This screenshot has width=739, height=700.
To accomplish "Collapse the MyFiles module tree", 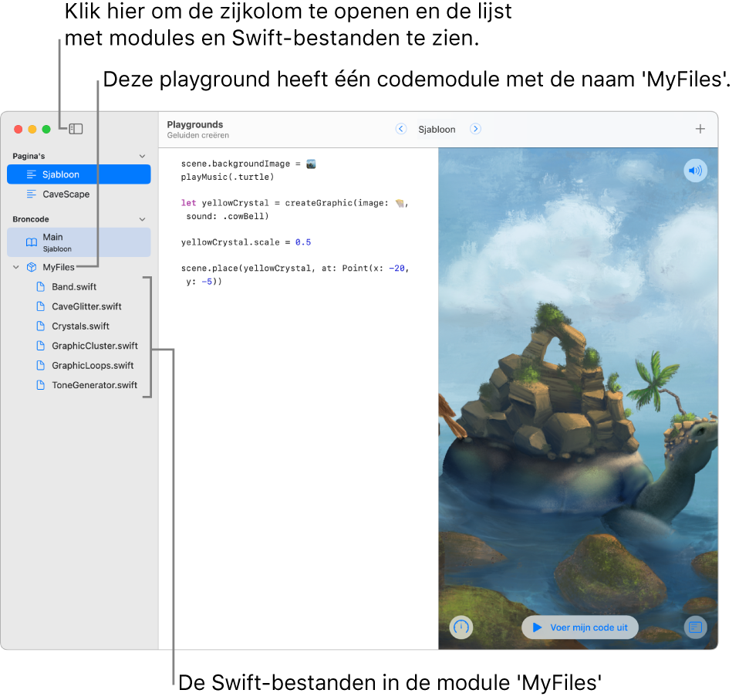I will pyautogui.click(x=16, y=267).
